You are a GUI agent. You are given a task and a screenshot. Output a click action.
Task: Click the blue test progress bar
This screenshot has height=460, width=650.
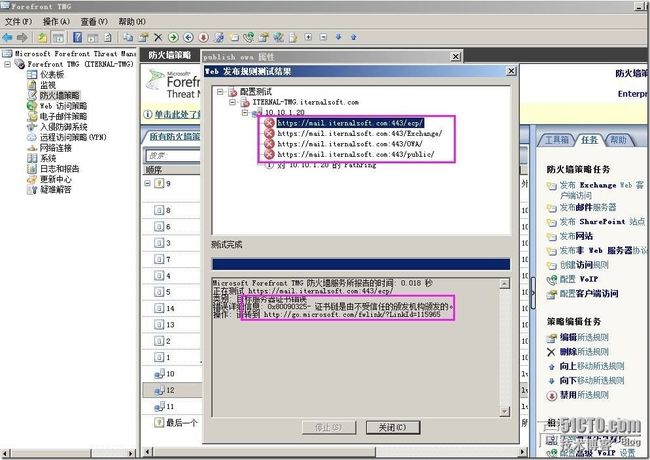coord(361,264)
